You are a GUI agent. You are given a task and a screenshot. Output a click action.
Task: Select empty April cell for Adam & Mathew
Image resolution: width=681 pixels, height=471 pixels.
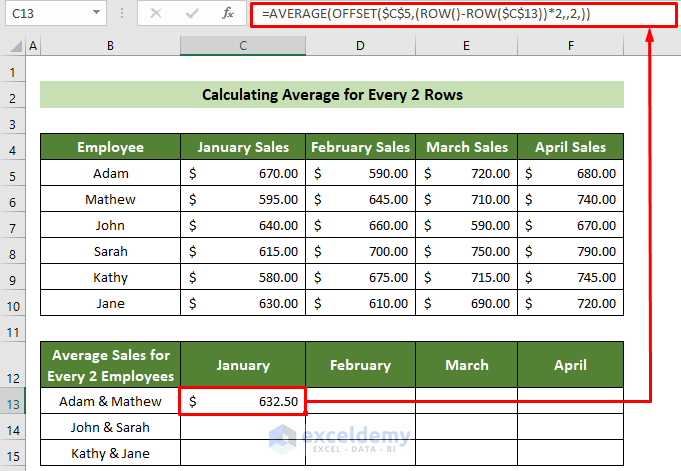tap(570, 401)
